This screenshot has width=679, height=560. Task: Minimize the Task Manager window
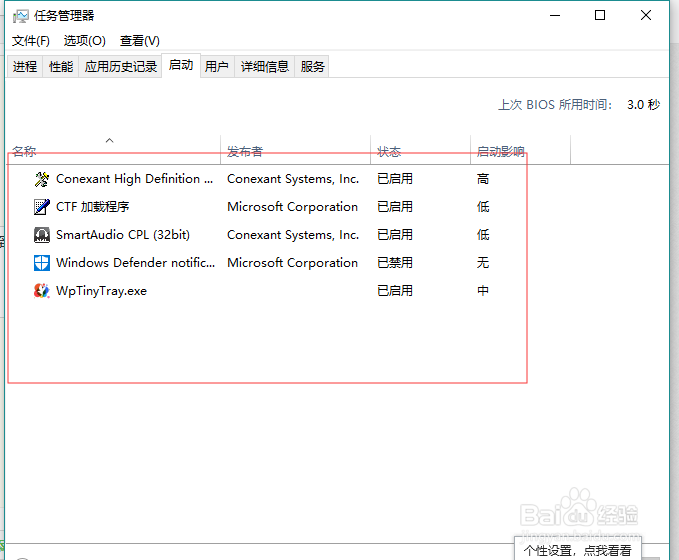pyautogui.click(x=555, y=16)
